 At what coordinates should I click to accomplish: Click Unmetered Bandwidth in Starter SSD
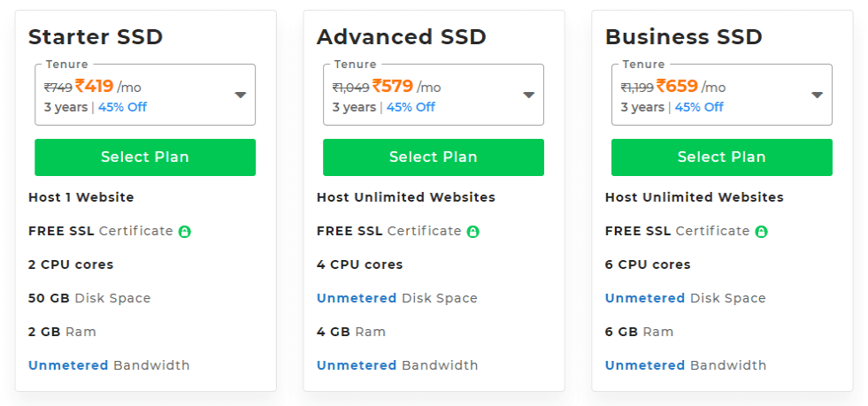(x=109, y=365)
